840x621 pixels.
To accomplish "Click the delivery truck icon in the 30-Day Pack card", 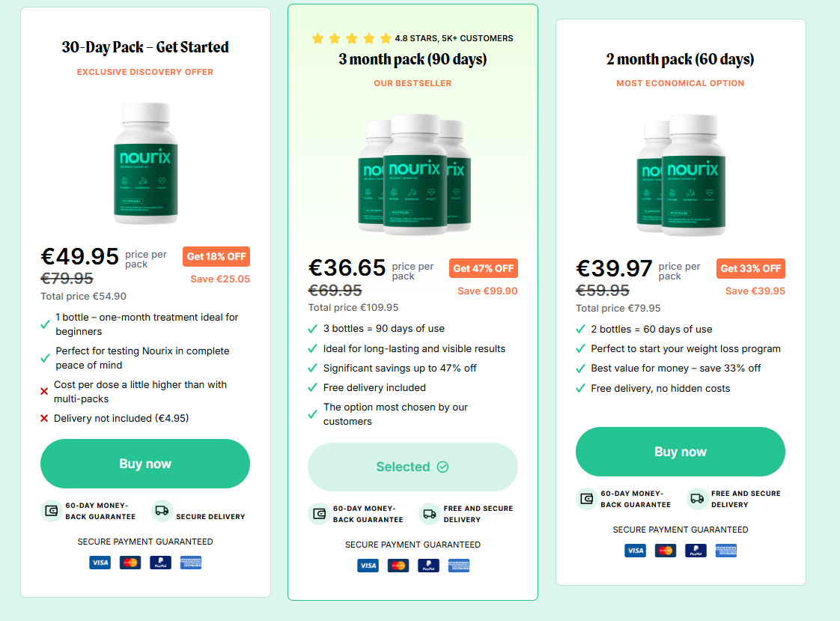I will point(162,511).
